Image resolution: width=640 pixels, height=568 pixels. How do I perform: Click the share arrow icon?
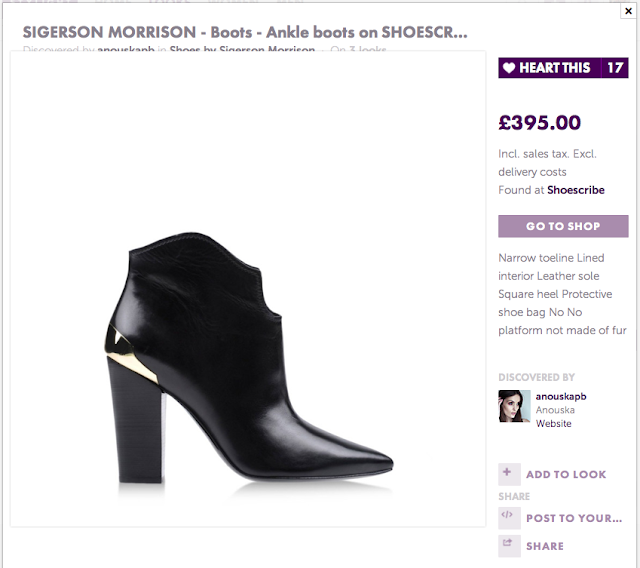(508, 545)
